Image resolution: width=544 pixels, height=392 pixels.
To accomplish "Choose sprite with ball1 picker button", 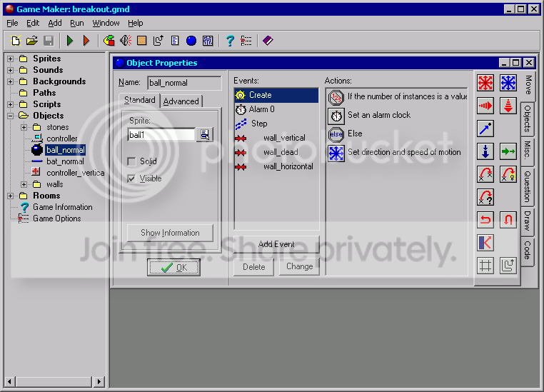I will tap(205, 135).
